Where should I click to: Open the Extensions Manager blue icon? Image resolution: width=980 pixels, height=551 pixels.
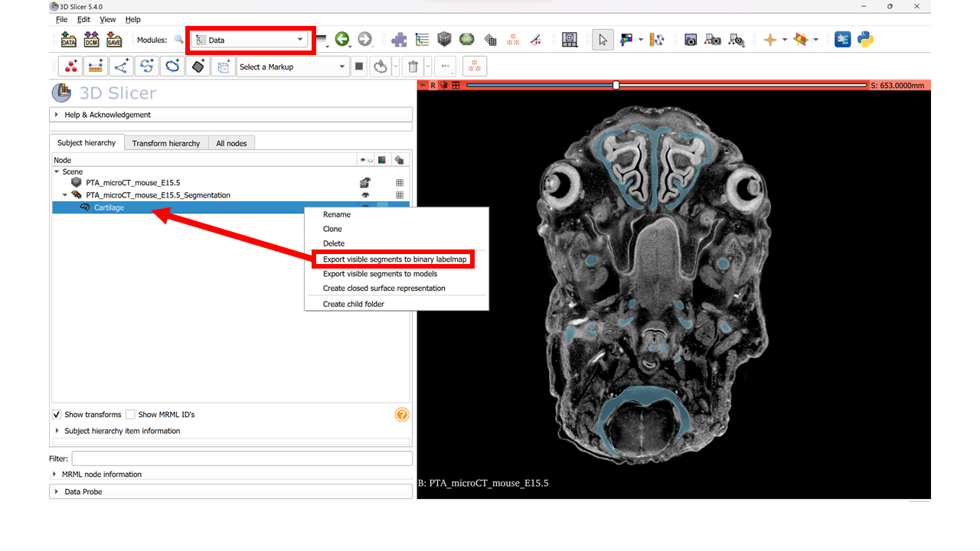[x=843, y=40]
